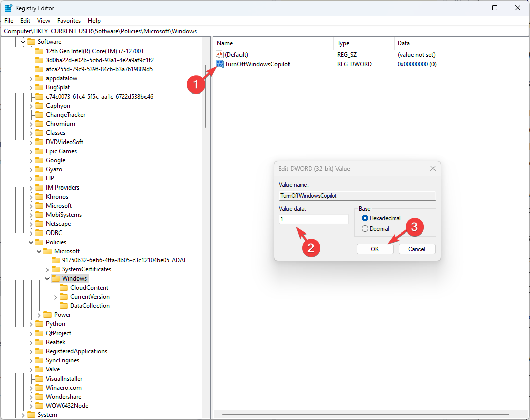Select the Hexadecimal base option
Image resolution: width=530 pixels, height=420 pixels.
(x=364, y=218)
